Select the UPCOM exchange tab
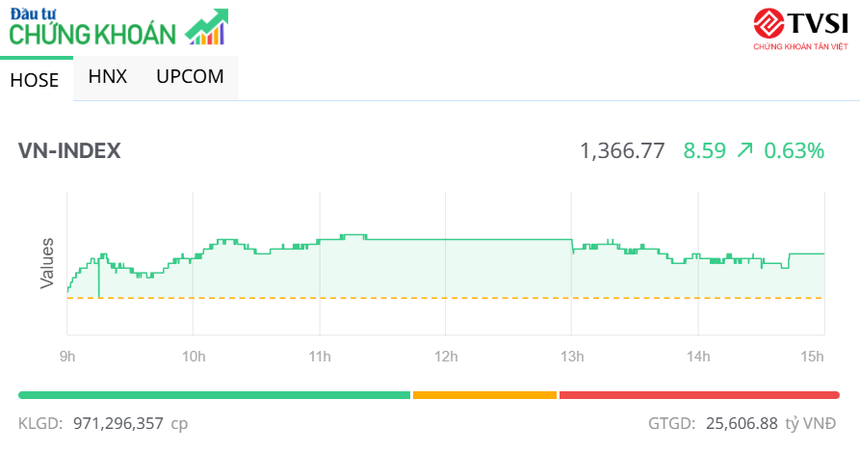The image size is (860, 452). 190,76
